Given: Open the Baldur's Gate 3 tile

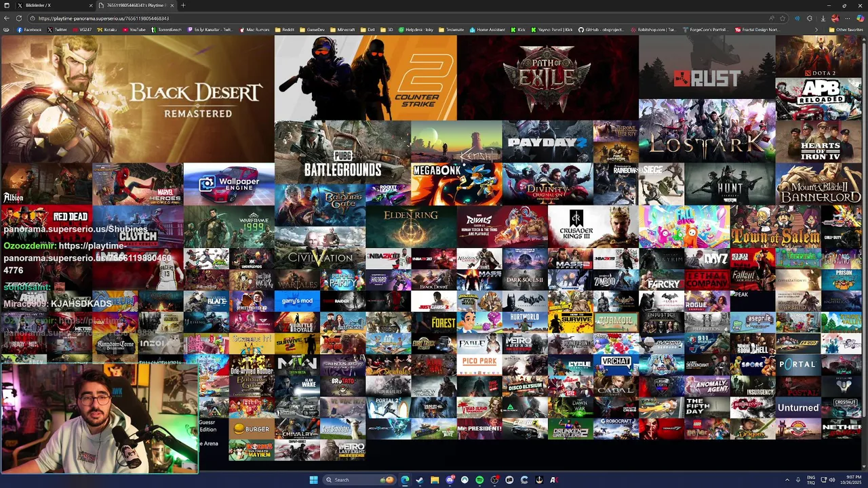Looking at the screenshot, I should [x=319, y=205].
